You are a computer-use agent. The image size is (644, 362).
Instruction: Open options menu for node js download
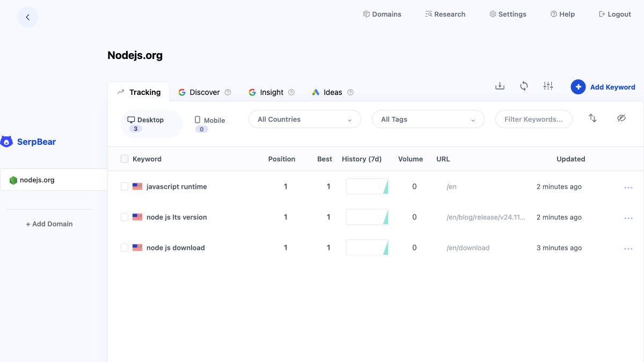click(628, 249)
